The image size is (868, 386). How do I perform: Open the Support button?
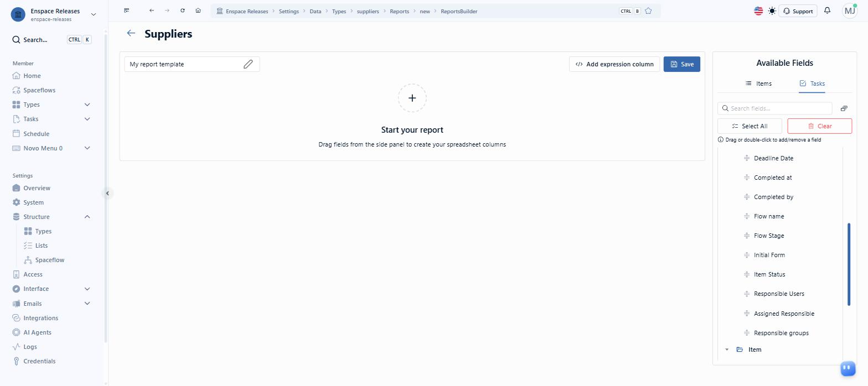click(x=798, y=11)
